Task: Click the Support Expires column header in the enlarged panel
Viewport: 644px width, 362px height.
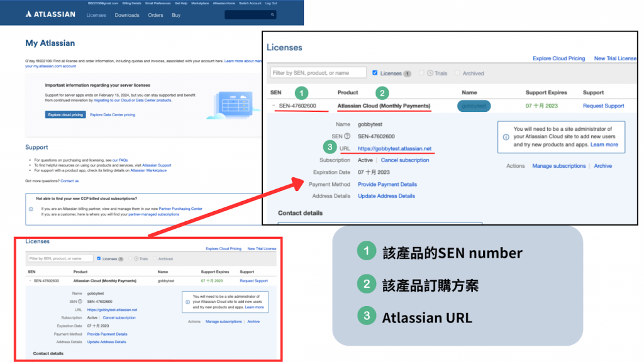Action: coord(547,93)
